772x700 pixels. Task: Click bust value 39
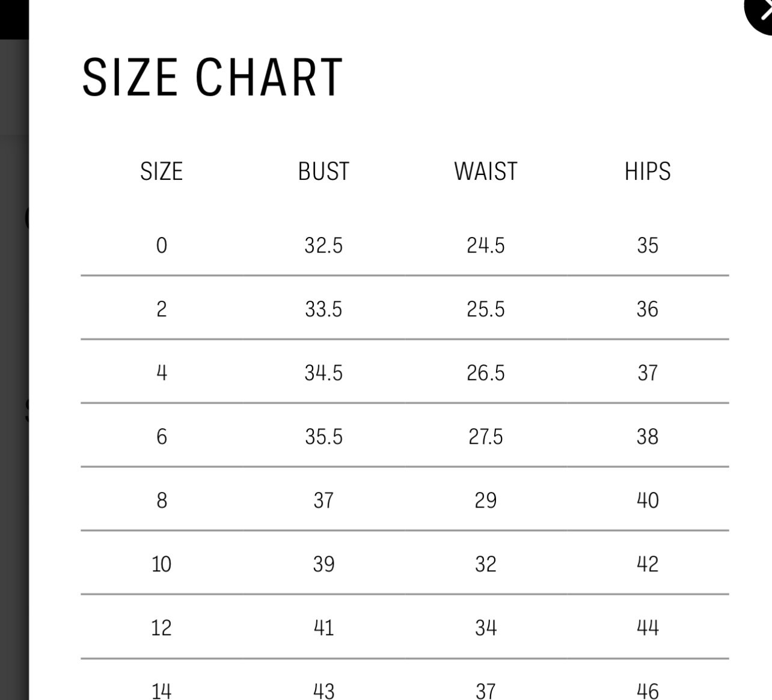(x=323, y=564)
